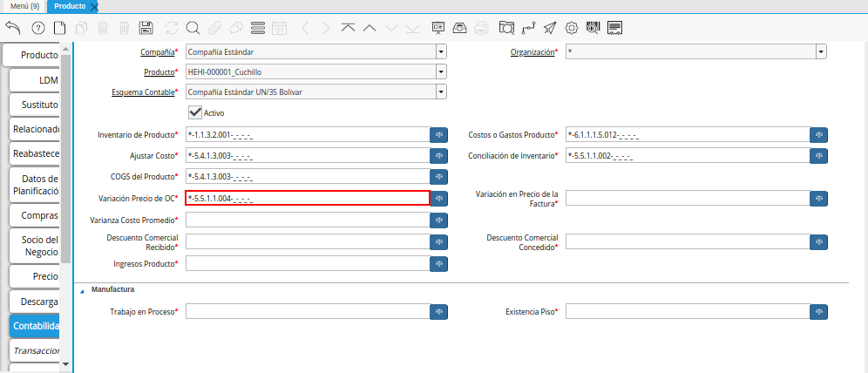
Task: Open the workflow nodes icon
Action: tap(529, 28)
